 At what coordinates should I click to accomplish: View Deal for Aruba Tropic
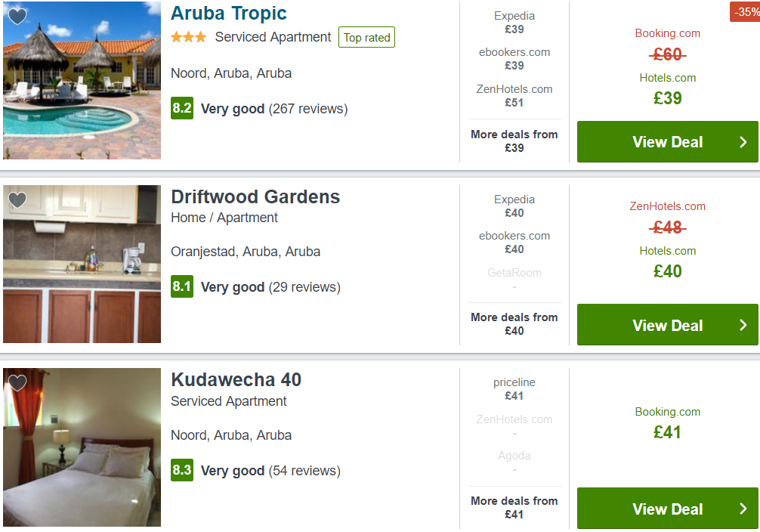tap(667, 141)
